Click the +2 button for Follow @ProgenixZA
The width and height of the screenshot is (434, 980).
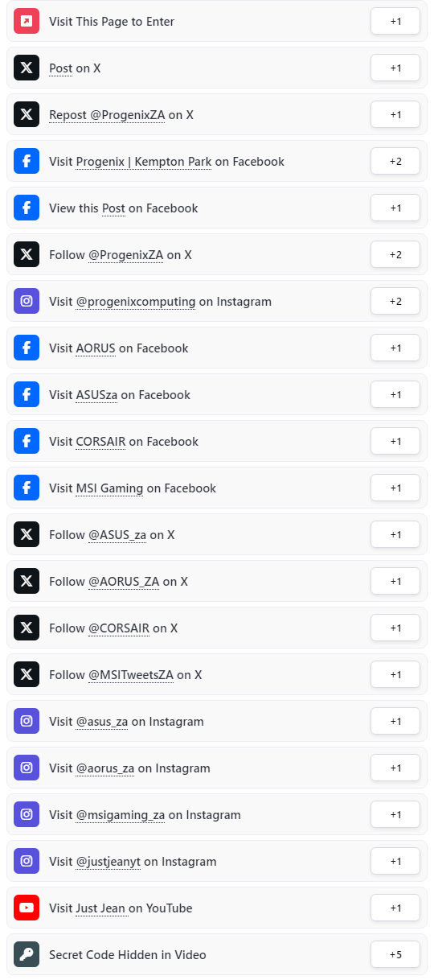tap(395, 254)
